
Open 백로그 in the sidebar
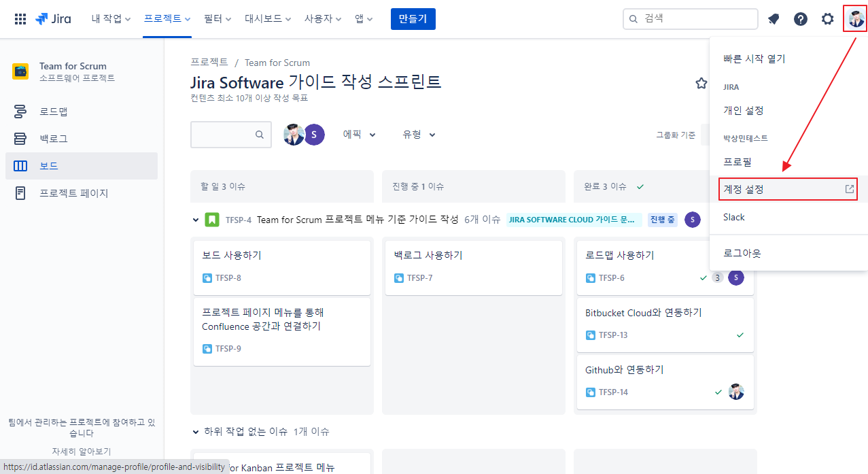82,139
